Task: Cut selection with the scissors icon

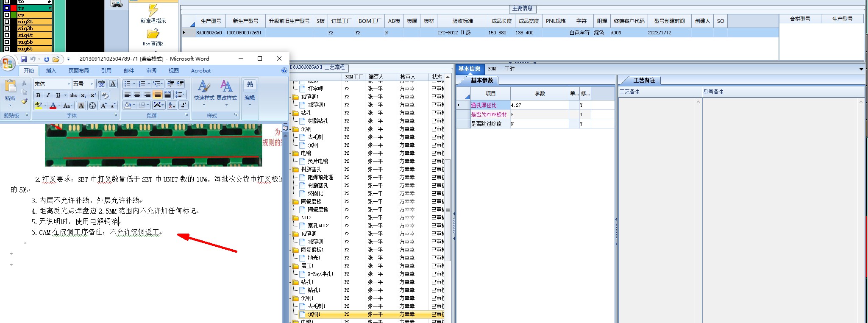Action: pyautogui.click(x=24, y=83)
